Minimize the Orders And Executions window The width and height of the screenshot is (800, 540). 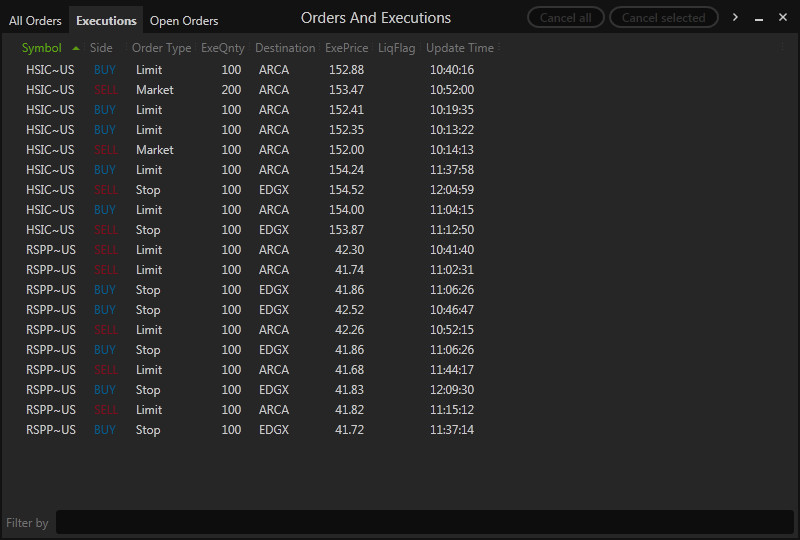760,18
